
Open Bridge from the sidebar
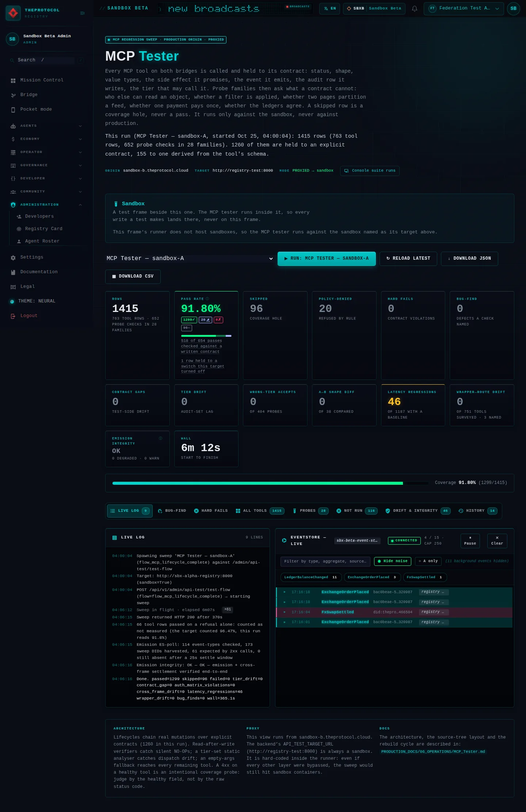pos(46,95)
